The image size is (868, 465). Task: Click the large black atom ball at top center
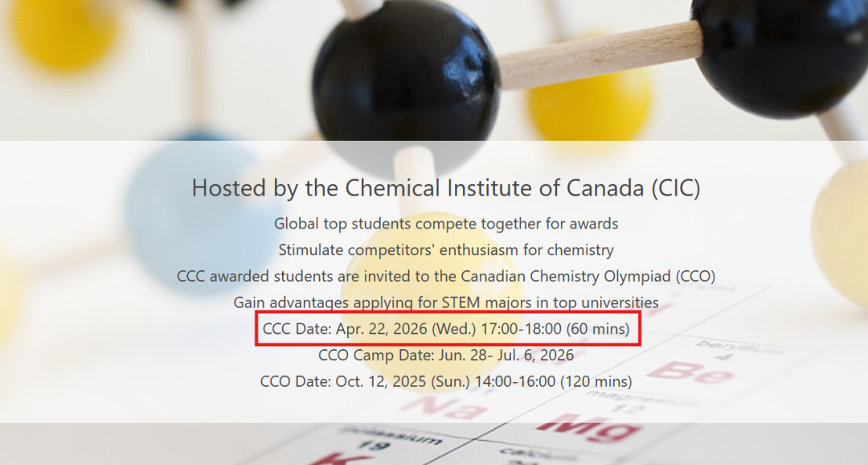tap(405, 76)
